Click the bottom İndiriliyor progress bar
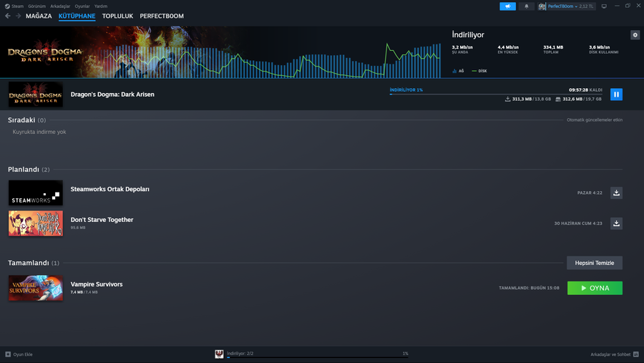Viewport: 644px width, 363px height. point(318,357)
